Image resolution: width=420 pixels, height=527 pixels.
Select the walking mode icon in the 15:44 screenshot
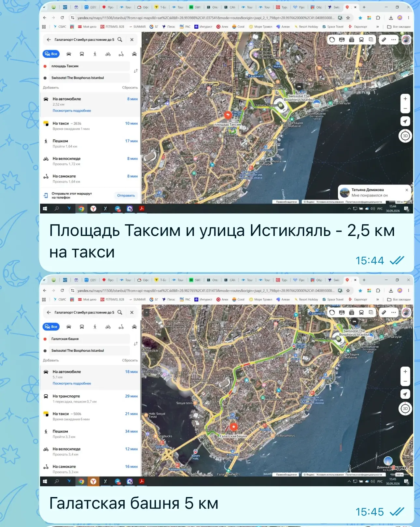95,54
